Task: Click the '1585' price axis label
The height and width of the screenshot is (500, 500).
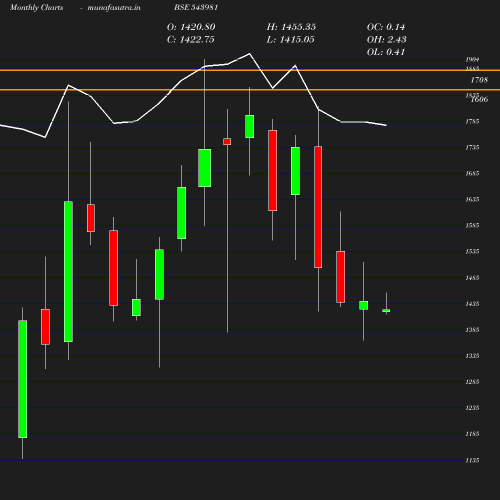Action: (x=472, y=225)
